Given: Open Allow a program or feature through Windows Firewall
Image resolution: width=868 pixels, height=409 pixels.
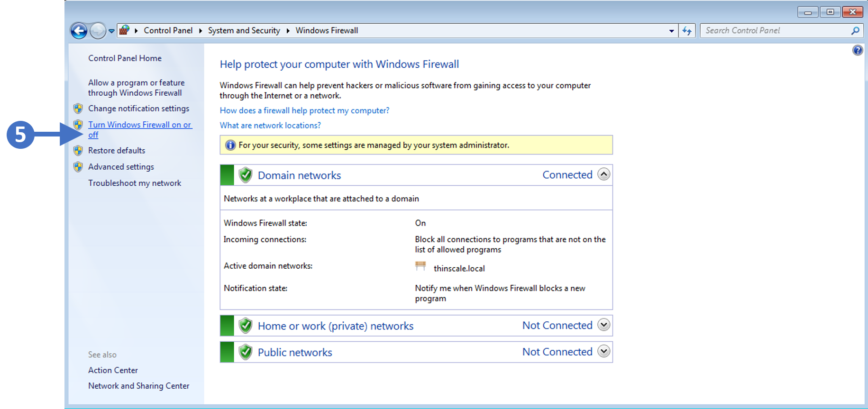Looking at the screenshot, I should click(136, 88).
